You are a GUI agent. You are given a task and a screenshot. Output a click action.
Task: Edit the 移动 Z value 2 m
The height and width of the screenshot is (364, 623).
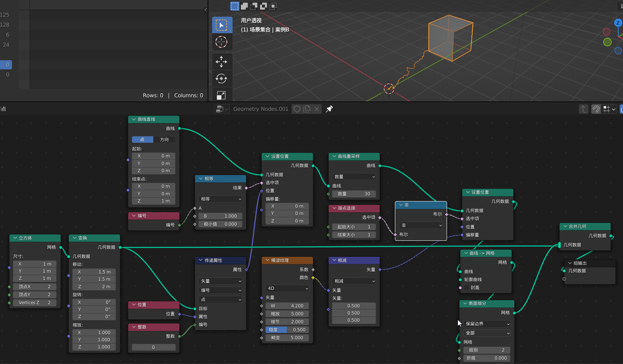coord(94,287)
